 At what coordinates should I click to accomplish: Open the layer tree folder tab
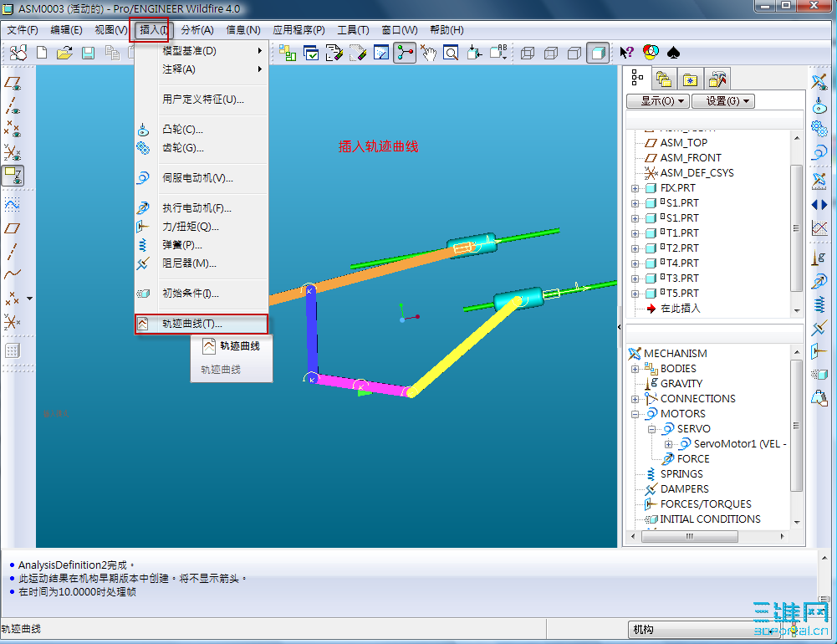pyautogui.click(x=664, y=79)
